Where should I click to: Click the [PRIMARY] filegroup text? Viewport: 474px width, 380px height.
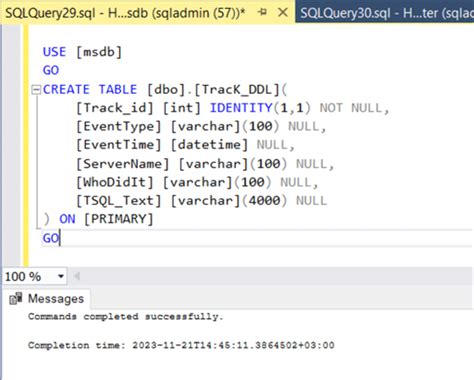tap(118, 219)
